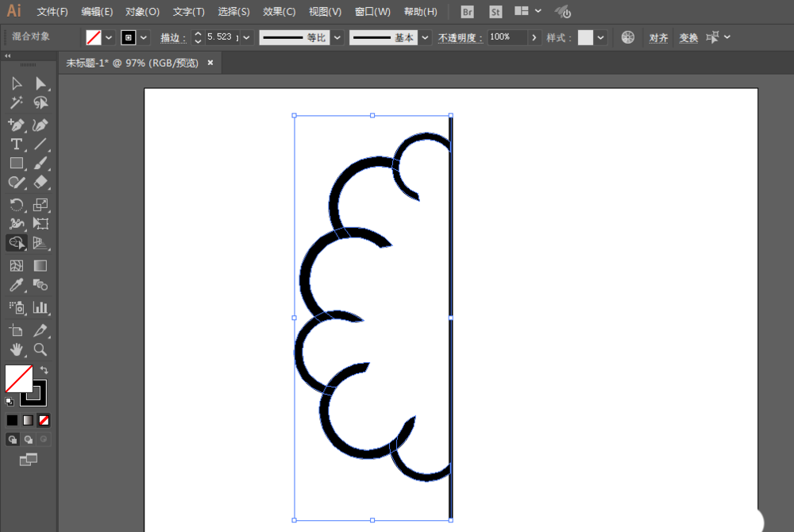Select the Pen tool

16,125
